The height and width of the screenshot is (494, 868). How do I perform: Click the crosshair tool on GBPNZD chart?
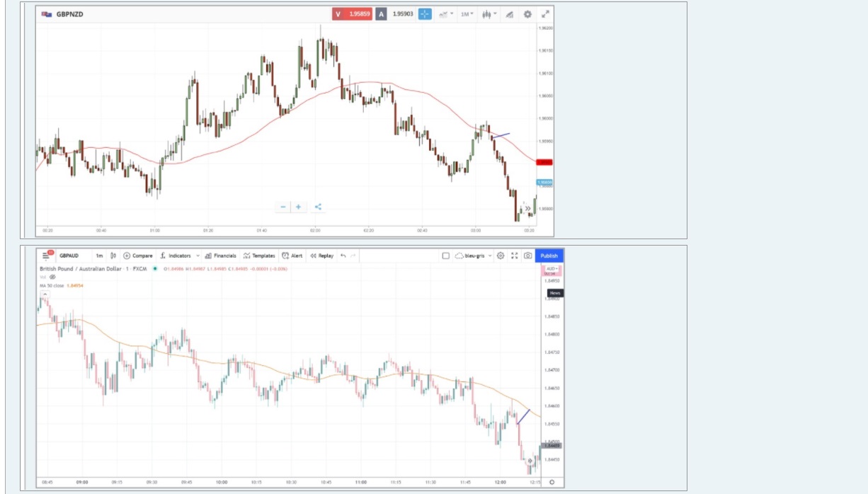[425, 14]
